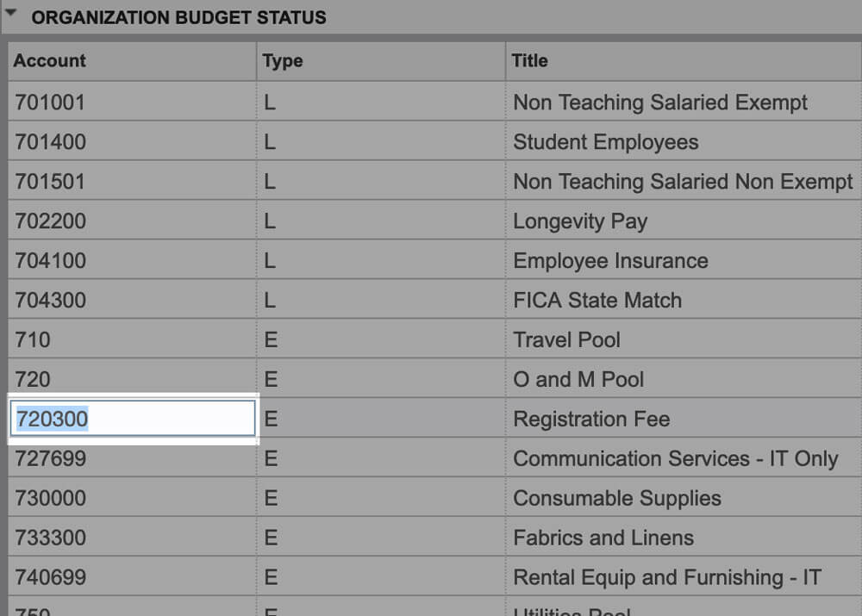Image resolution: width=862 pixels, height=616 pixels.
Task: Collapse the Organization Budget Status section
Action: coord(11,16)
